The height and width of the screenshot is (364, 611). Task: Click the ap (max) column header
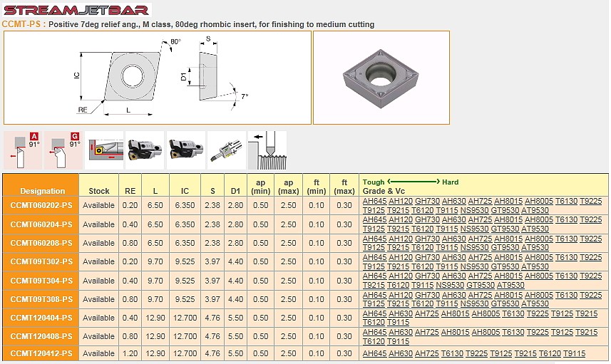coord(288,187)
